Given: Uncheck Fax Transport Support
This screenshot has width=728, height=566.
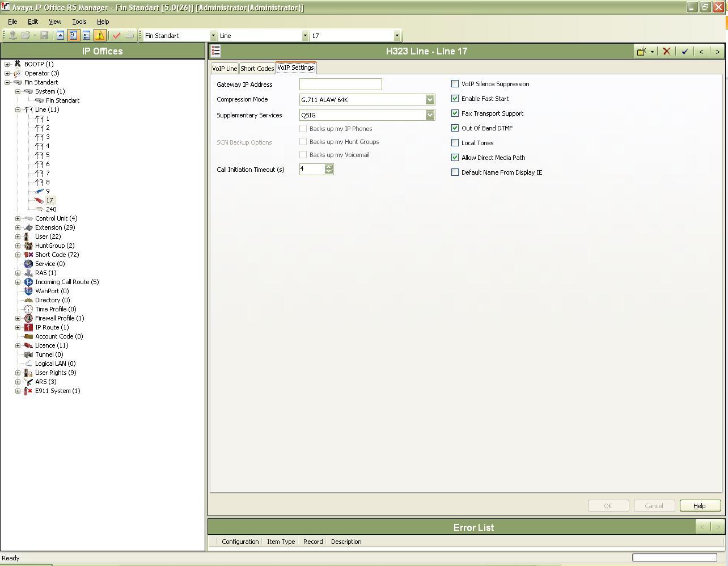Looking at the screenshot, I should pyautogui.click(x=455, y=113).
